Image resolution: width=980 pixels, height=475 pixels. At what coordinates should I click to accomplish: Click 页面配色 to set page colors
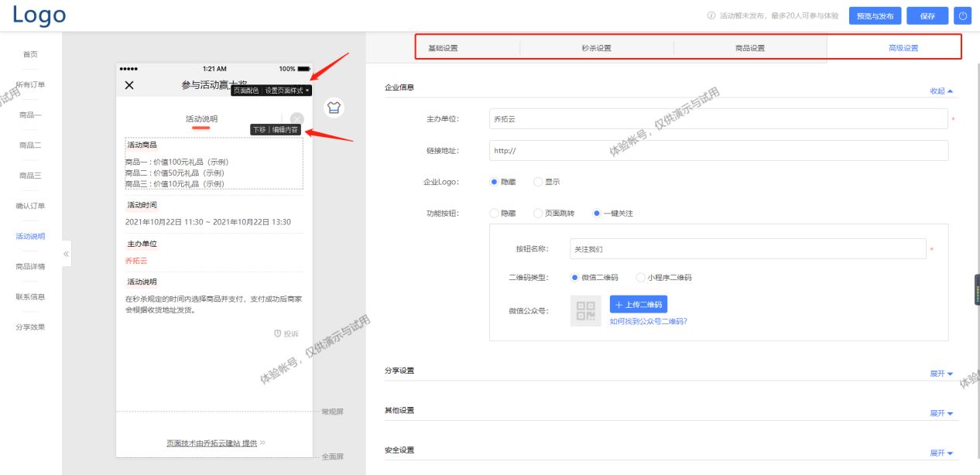245,91
